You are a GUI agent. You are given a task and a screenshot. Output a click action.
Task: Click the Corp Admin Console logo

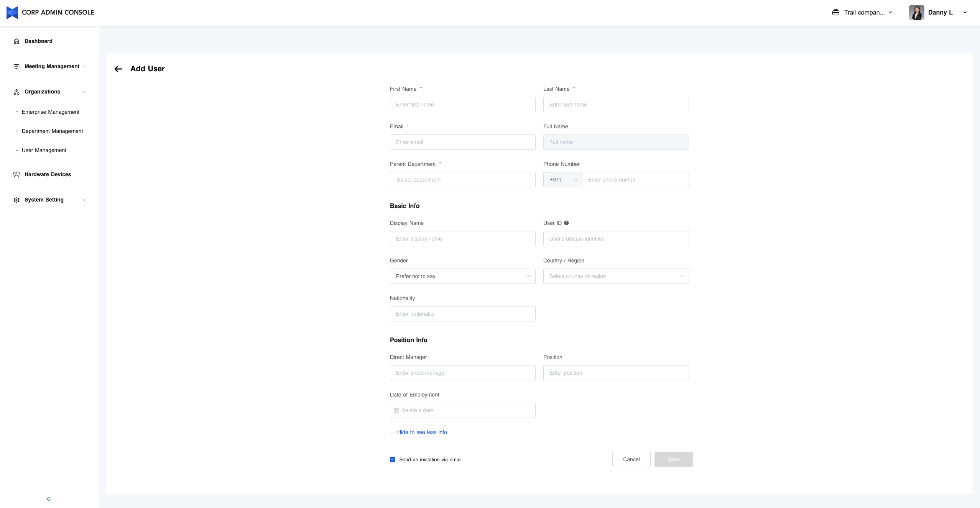point(12,12)
